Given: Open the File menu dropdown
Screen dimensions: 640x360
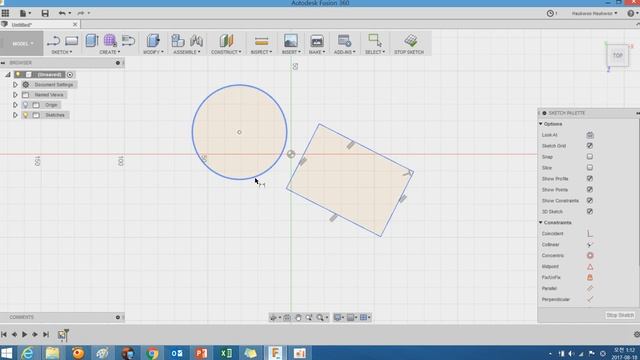Looking at the screenshot, I should click(x=25, y=13).
